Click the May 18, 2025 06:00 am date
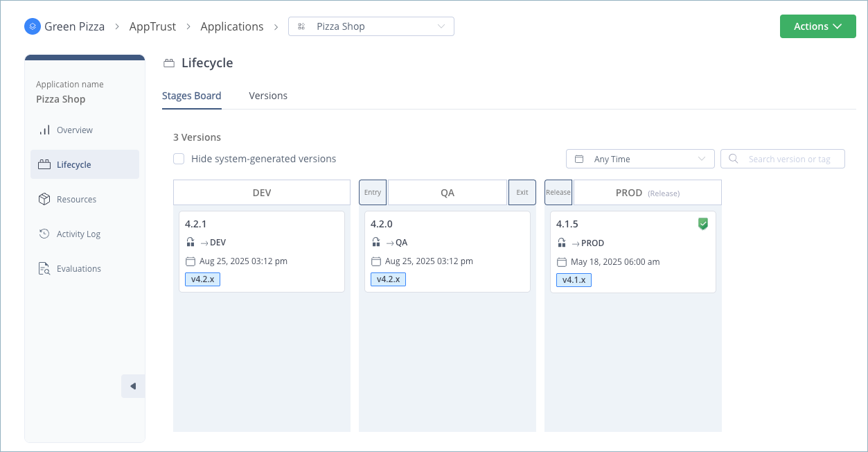868x452 pixels. tap(615, 261)
